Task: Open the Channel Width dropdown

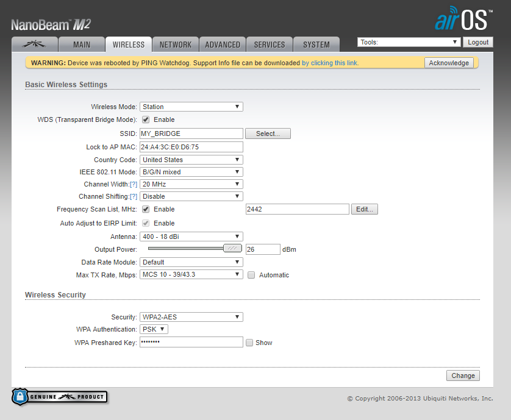Action: 191,184
